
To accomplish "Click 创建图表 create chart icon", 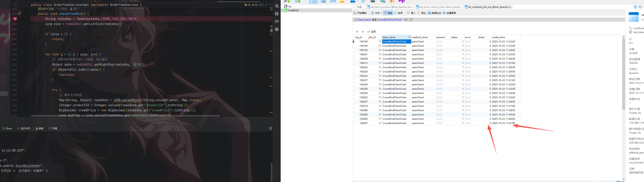I will [x=449, y=13].
